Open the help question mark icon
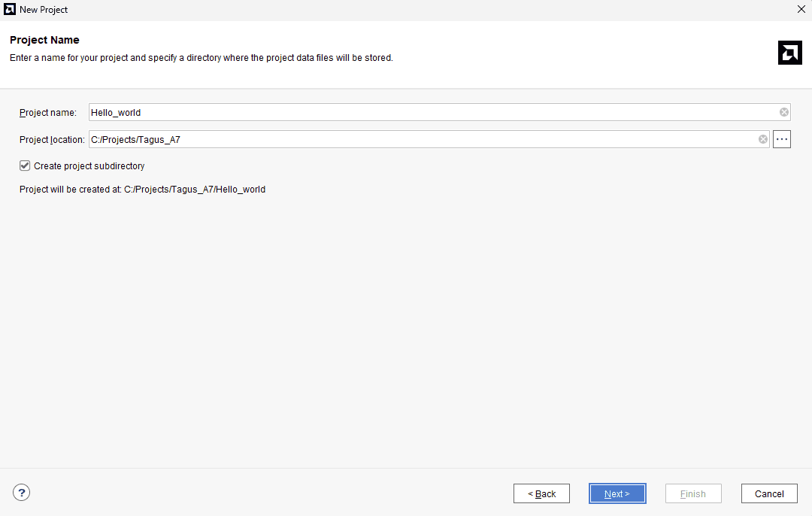 click(x=22, y=493)
